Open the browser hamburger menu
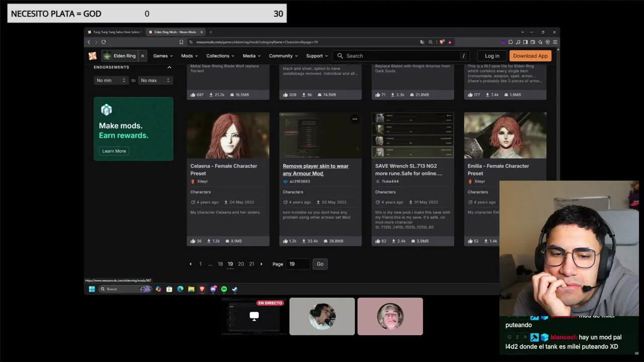 (555, 42)
